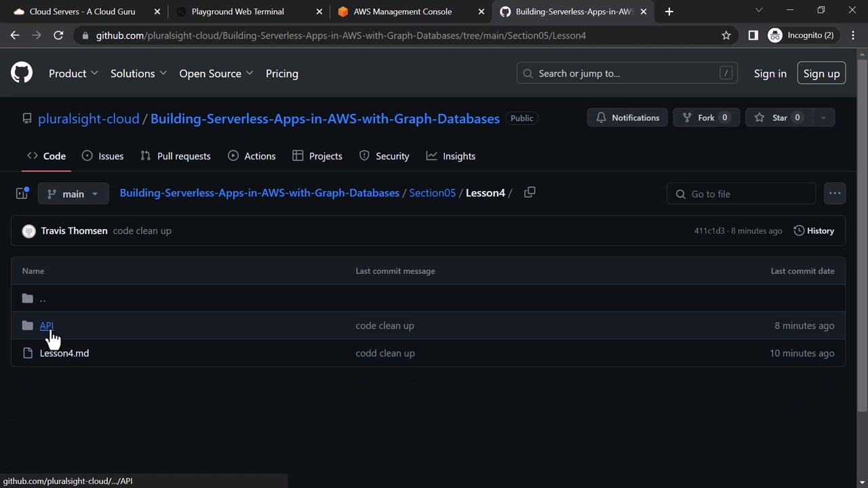Click the GitHub logo home icon
868x488 pixels.
click(x=22, y=73)
